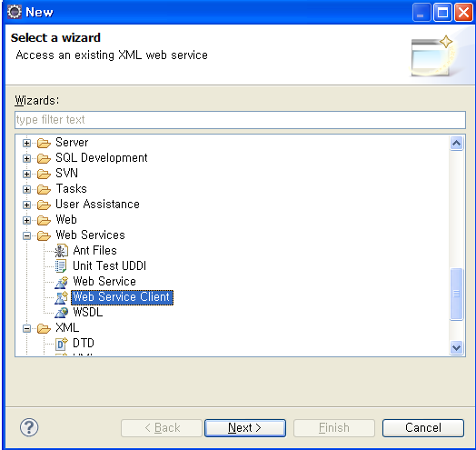Click the Unit Test UDDI document icon
This screenshot has height=450, width=476.
coord(61,266)
